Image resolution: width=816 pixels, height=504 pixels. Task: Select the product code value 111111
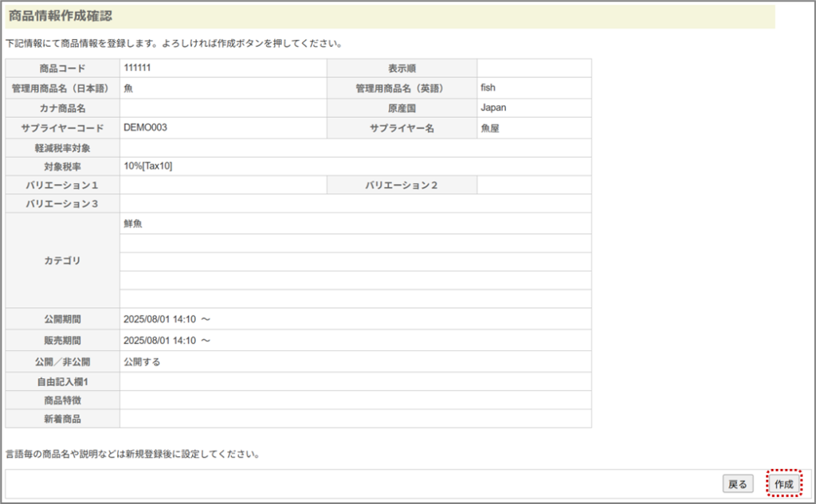(137, 68)
